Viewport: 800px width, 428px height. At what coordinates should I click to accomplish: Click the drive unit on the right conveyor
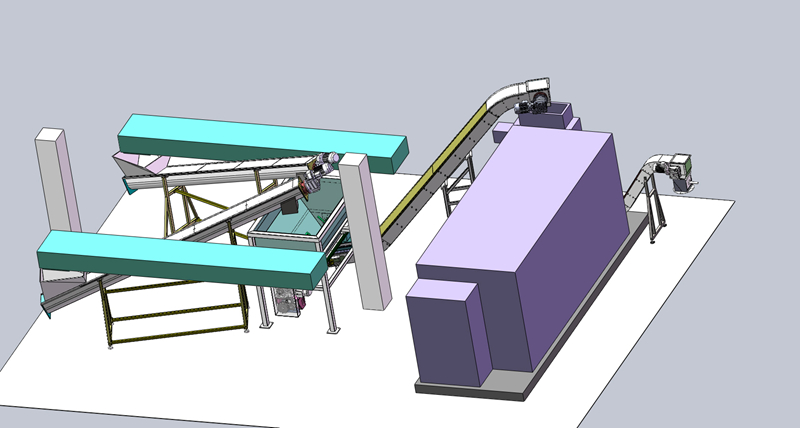pyautogui.click(x=682, y=168)
